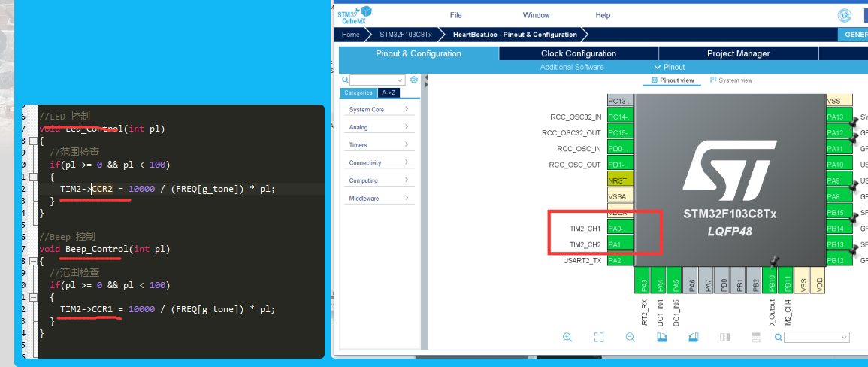Zoom out of the chip pinout

(630, 337)
